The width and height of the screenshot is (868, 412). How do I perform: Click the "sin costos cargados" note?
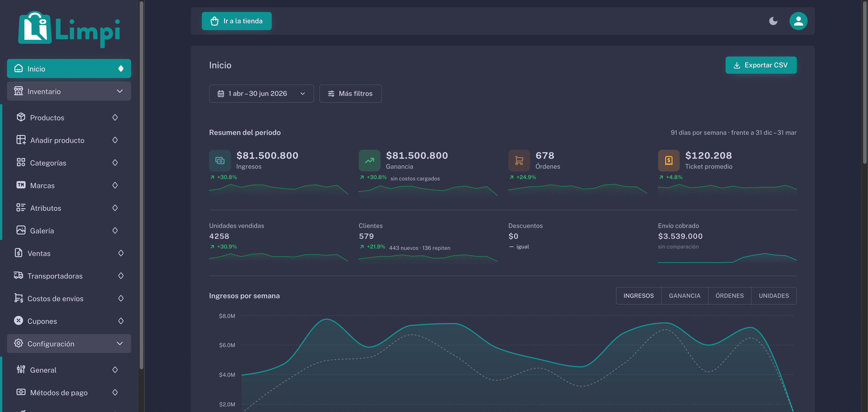tap(415, 178)
